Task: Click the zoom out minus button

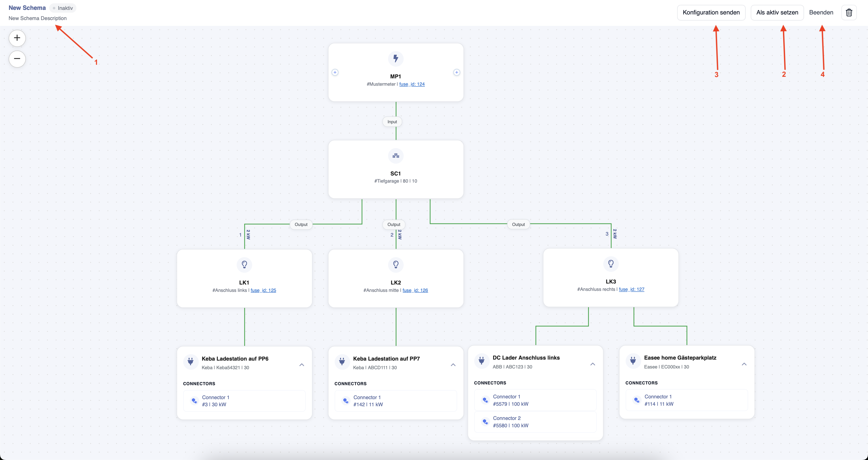Action: click(17, 59)
